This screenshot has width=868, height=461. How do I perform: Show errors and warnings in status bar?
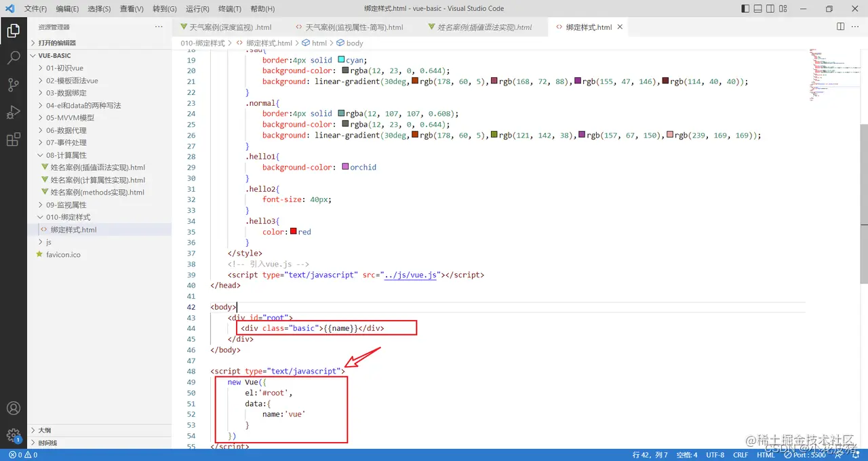[x=23, y=455]
